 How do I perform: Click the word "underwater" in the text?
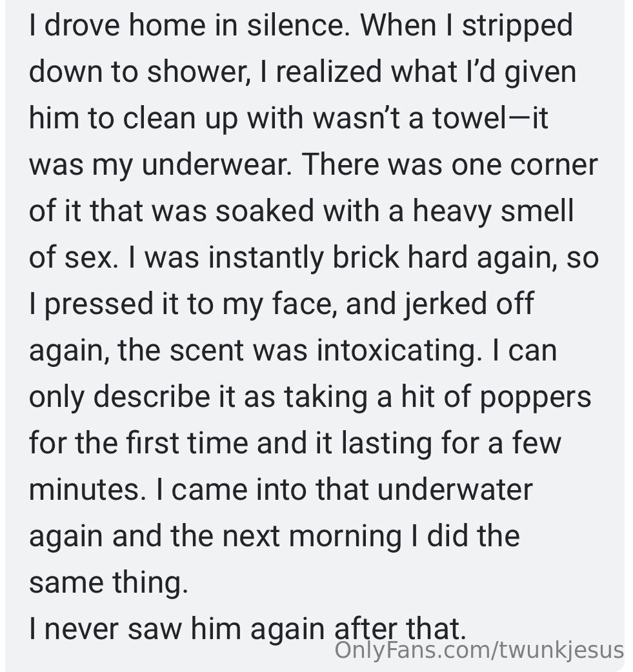[455, 491]
